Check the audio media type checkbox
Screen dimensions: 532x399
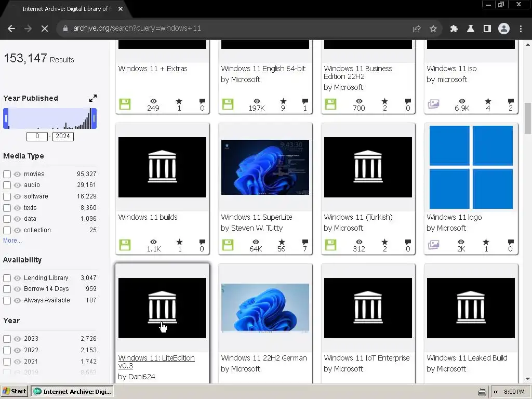coord(7,185)
